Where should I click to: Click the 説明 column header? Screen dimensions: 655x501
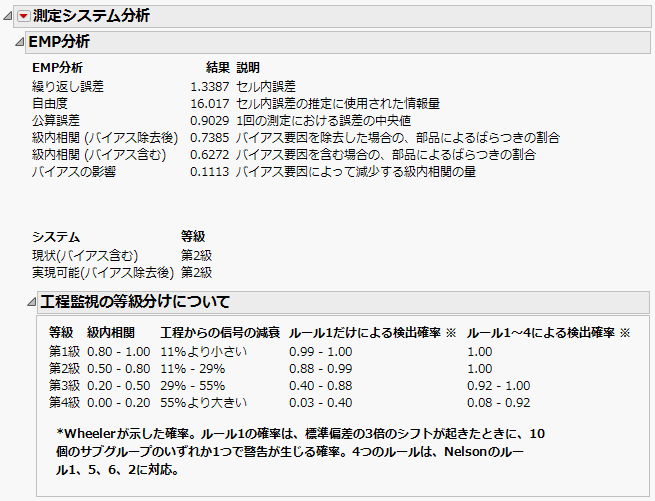coord(248,68)
